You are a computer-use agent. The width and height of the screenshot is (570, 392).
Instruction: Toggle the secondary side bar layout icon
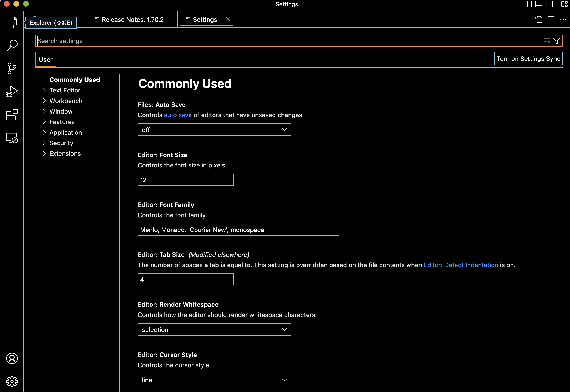click(x=549, y=4)
